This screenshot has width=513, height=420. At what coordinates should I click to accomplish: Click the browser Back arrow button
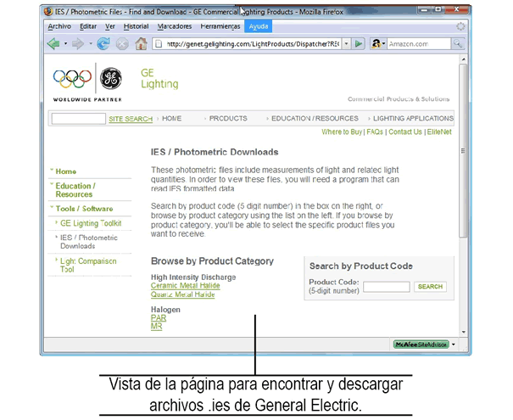point(53,43)
